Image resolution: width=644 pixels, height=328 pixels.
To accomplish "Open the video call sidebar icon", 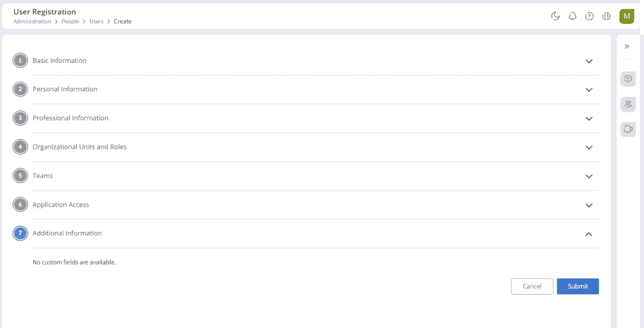I will coord(628,129).
